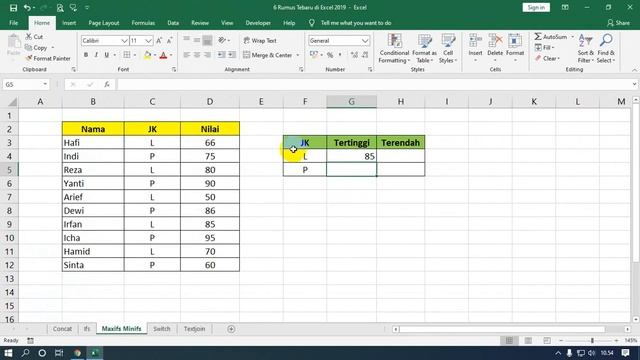Open the Textjoin sheet tab
640x360 pixels.
pos(194,329)
